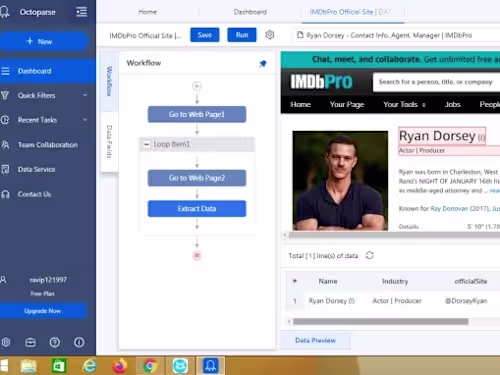Open task settings gear next to Run

click(x=270, y=35)
